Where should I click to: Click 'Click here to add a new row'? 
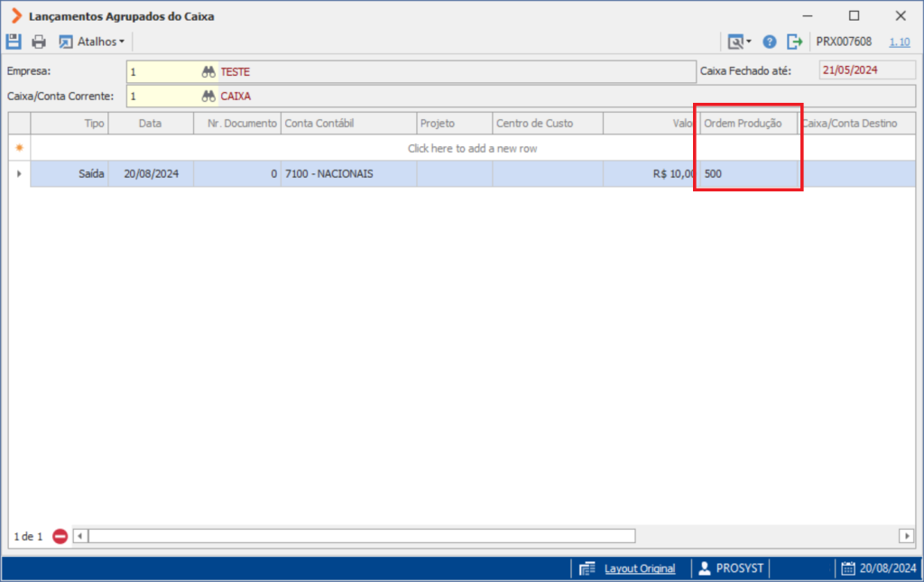(x=473, y=149)
